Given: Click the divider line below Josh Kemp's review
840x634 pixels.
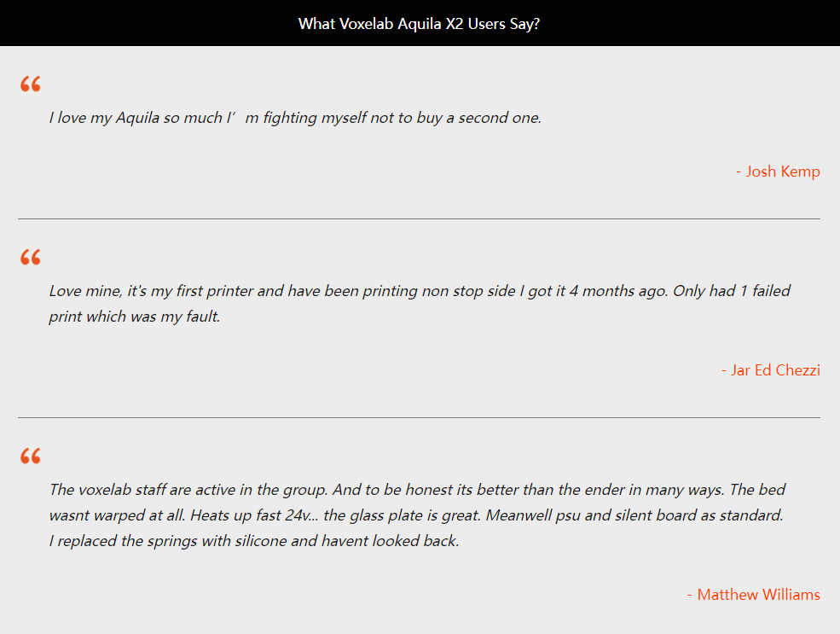Looking at the screenshot, I should coord(419,218).
